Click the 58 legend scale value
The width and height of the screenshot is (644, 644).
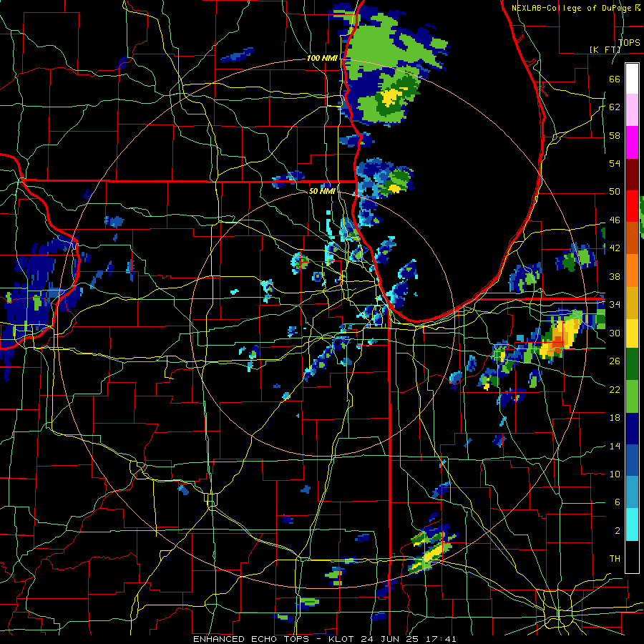click(615, 135)
